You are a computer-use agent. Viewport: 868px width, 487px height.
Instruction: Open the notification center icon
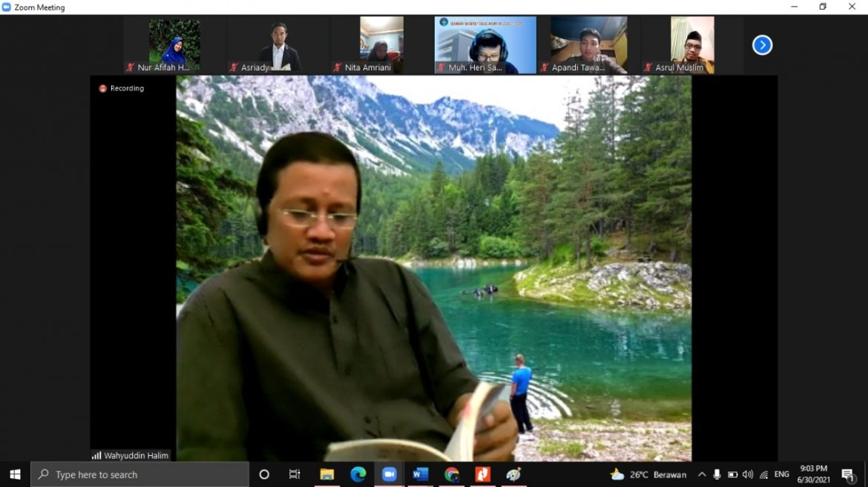(x=848, y=474)
